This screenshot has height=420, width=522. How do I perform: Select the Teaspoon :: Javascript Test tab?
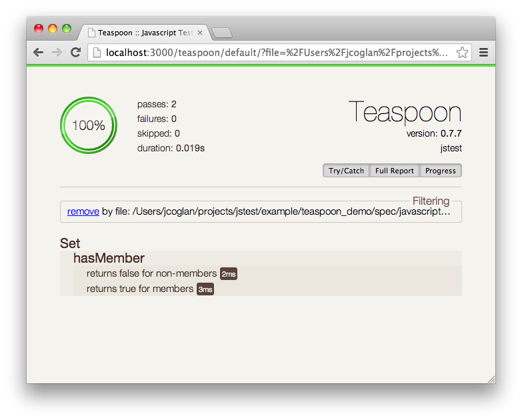145,33
